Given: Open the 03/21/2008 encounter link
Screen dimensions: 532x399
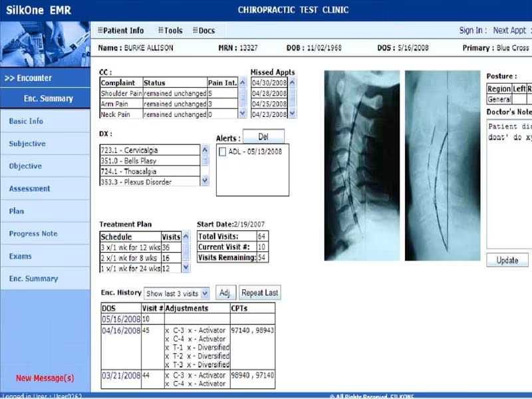Looking at the screenshot, I should (x=121, y=375).
